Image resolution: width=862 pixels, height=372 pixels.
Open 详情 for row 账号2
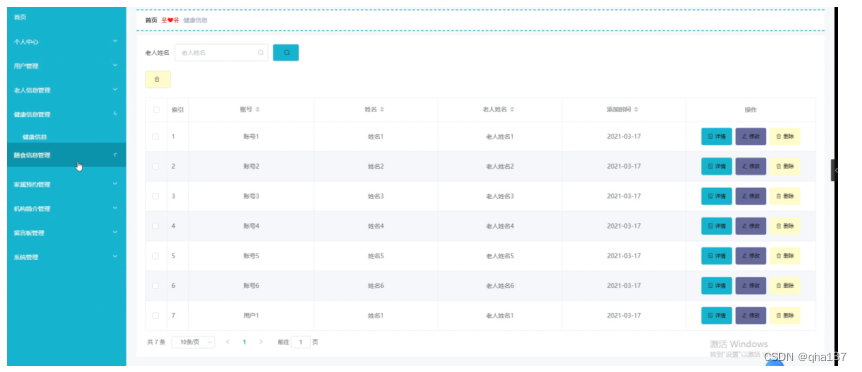coord(716,166)
